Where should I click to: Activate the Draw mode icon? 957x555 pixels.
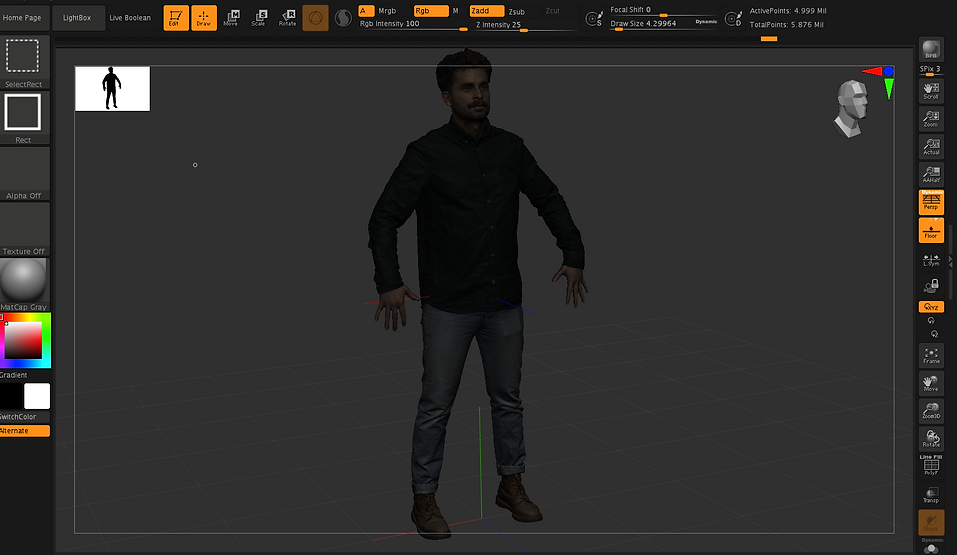pyautogui.click(x=204, y=18)
